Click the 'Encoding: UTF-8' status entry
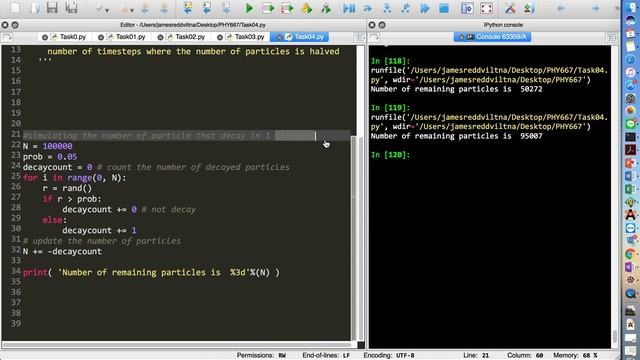 (x=389, y=356)
